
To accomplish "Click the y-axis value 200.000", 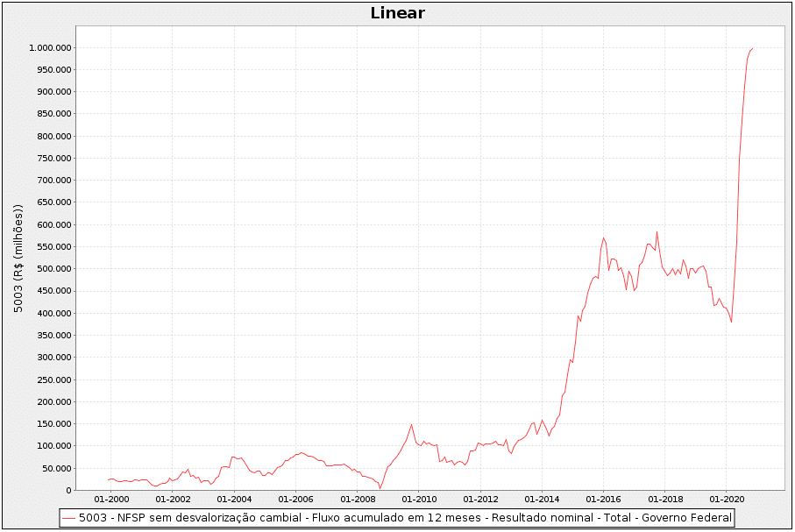I will 53,401.
